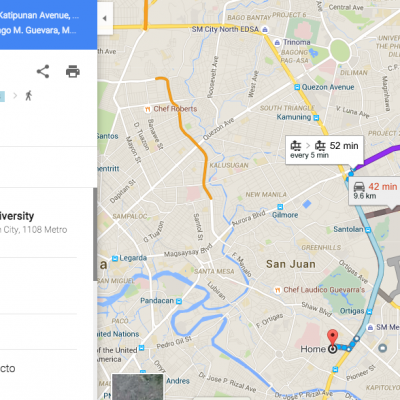Viewport: 400px width, 400px height.
Task: Open the SM City North EDSA marker
Action: point(265,30)
